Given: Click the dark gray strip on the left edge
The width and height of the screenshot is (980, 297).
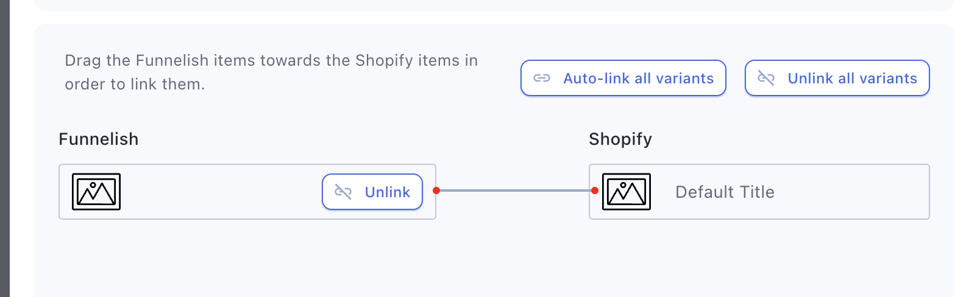Looking at the screenshot, I should click(4, 148).
